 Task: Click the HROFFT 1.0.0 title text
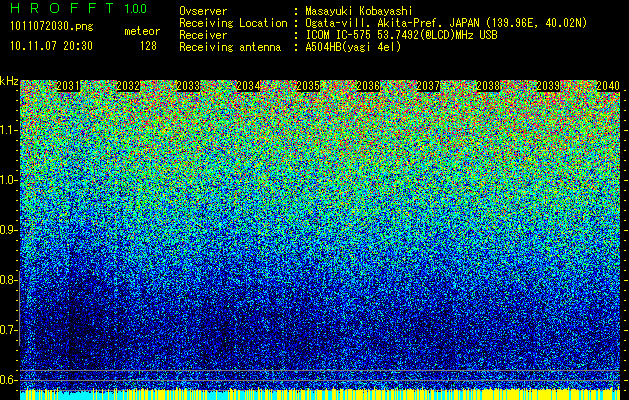point(79,8)
